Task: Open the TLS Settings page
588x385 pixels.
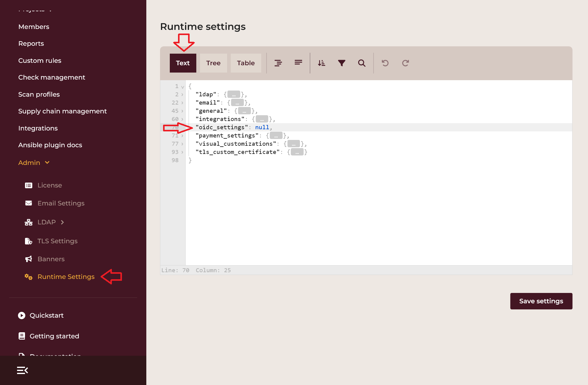Action: click(57, 241)
